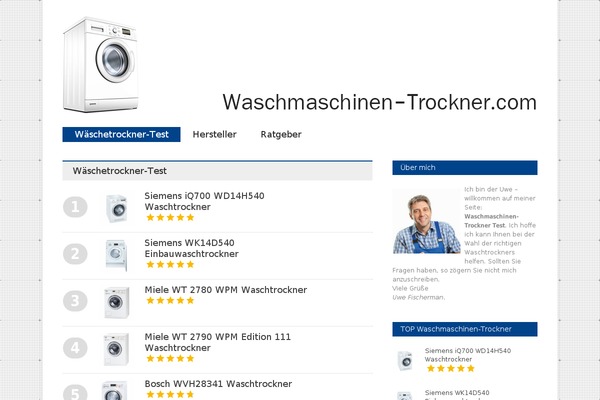Open Siemens WK14D540 Einbauwaschtrockner link in main list
Image resolution: width=600 pixels, height=400 pixels.
point(191,248)
